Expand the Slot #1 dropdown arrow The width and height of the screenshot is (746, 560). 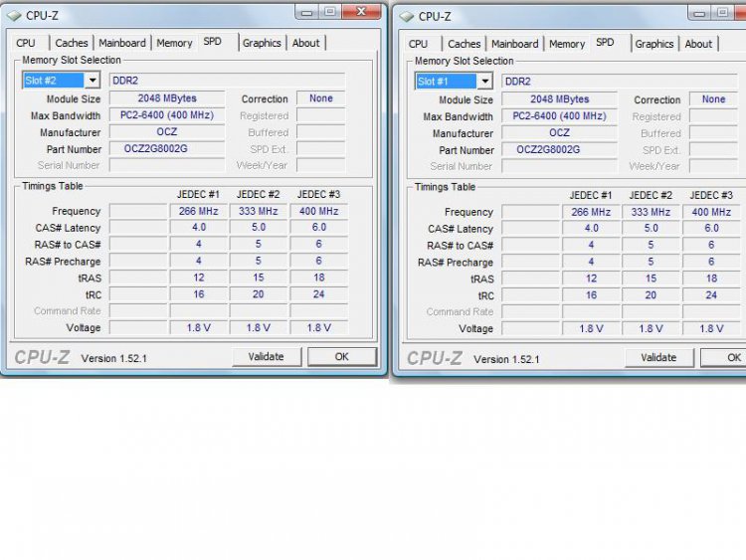[x=484, y=81]
